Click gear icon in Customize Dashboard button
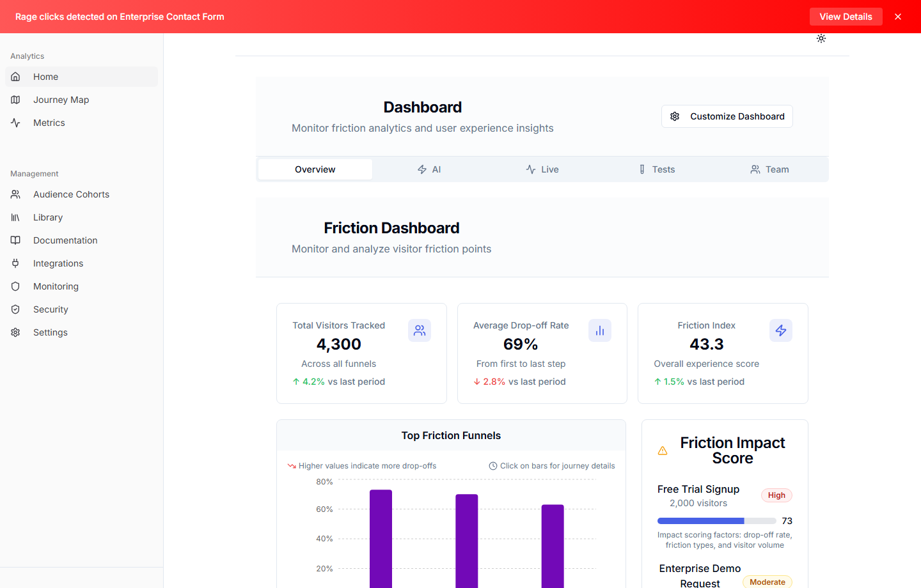The width and height of the screenshot is (921, 588). tap(675, 116)
